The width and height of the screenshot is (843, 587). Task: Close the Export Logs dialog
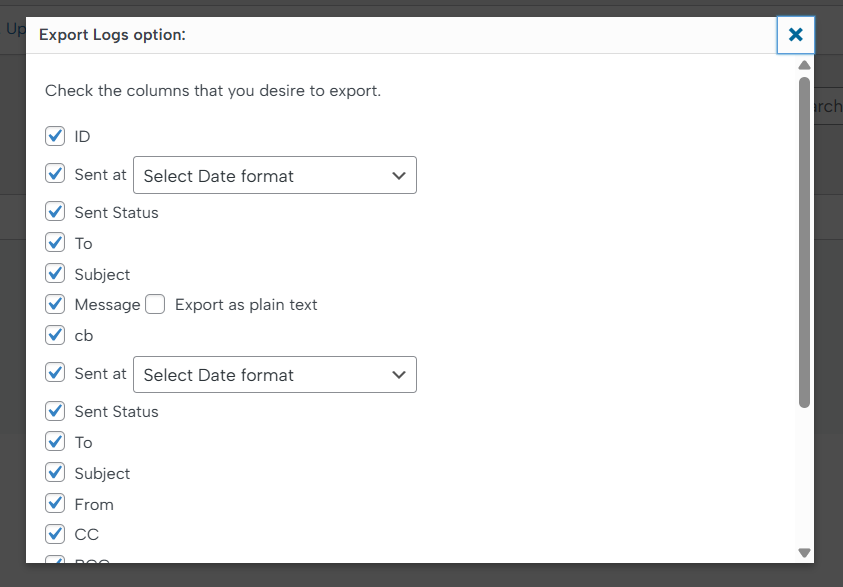[x=795, y=35]
